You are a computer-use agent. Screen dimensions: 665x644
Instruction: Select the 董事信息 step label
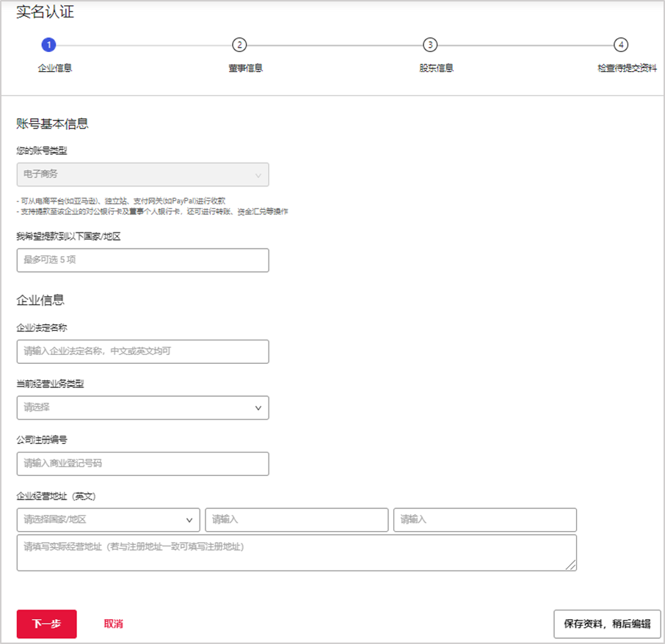246,67
